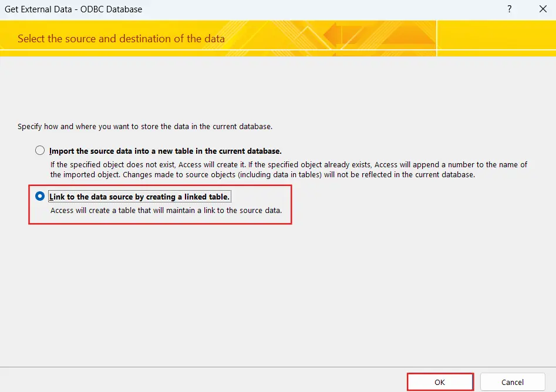The height and width of the screenshot is (392, 556).
Task: Click the Help question mark icon
Action: click(509, 9)
